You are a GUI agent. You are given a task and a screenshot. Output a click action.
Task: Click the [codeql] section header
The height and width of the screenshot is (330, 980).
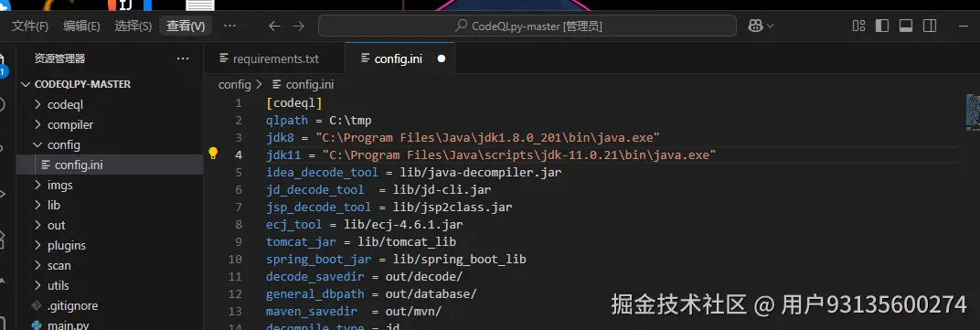[x=293, y=103]
